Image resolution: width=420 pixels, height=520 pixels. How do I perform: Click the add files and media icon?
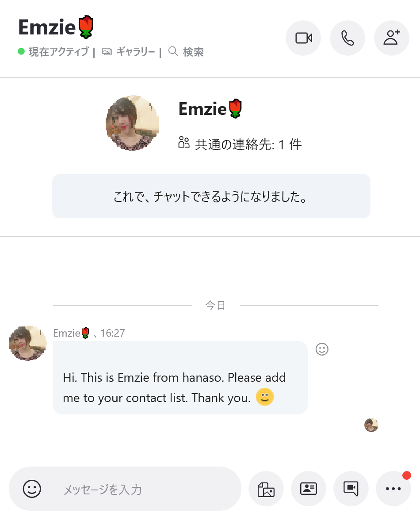(x=266, y=489)
